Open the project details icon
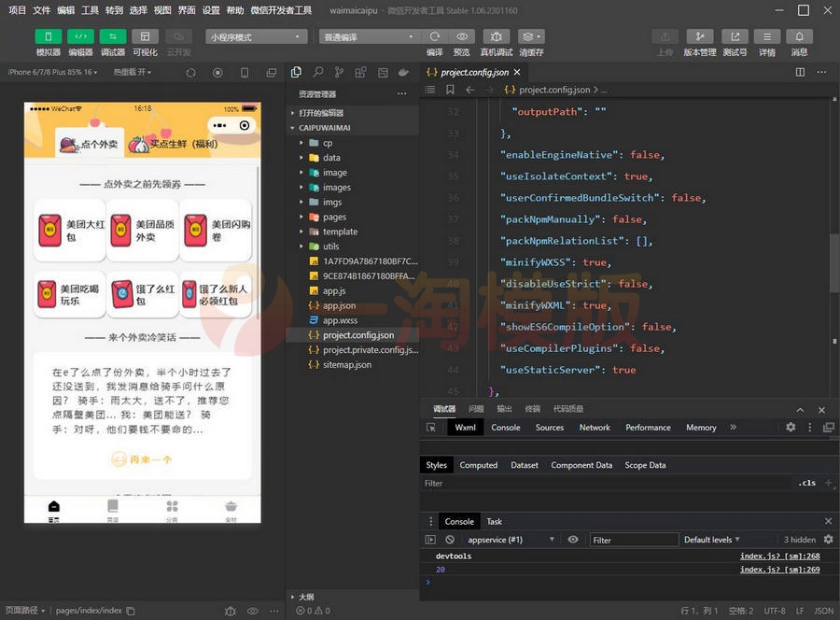This screenshot has width=840, height=620. (767, 36)
